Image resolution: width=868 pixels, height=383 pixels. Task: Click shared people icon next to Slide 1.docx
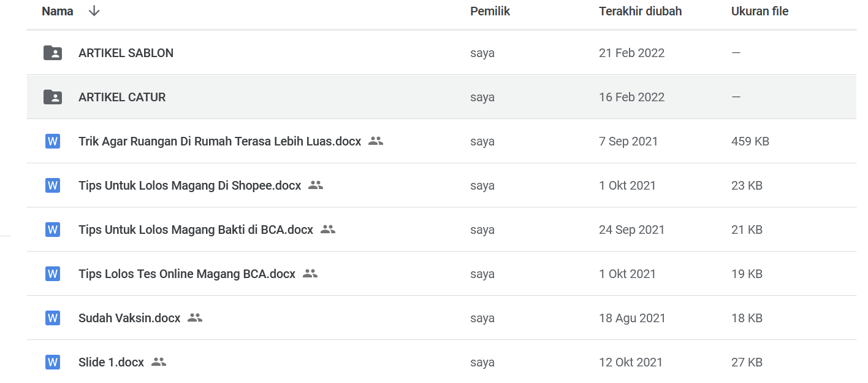(x=159, y=362)
